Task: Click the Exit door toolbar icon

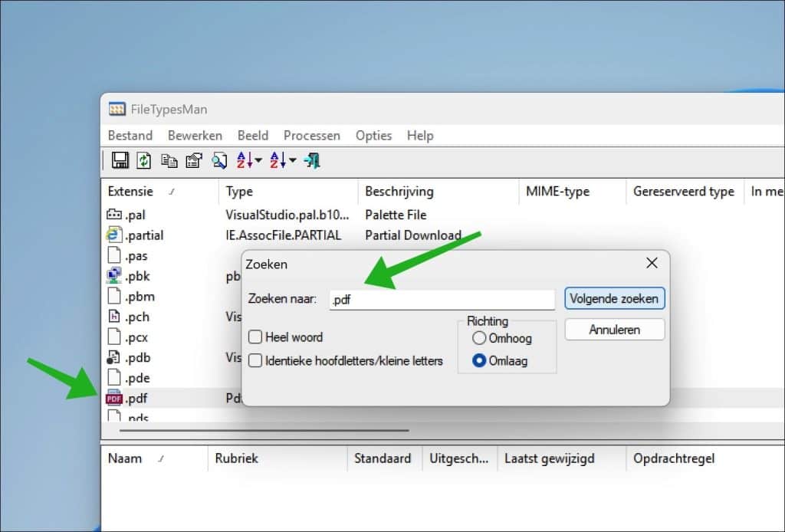Action: click(312, 161)
